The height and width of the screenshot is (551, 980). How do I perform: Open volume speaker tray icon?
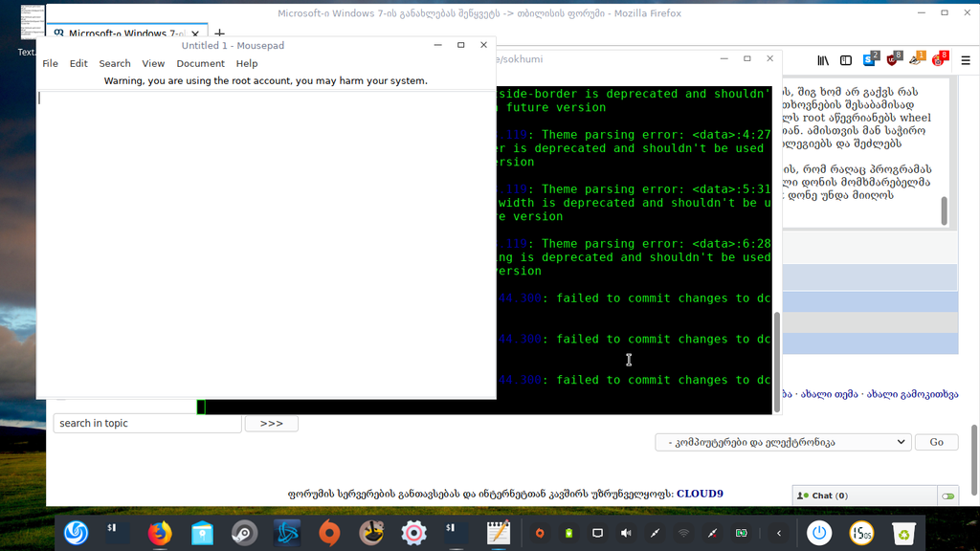(626, 533)
